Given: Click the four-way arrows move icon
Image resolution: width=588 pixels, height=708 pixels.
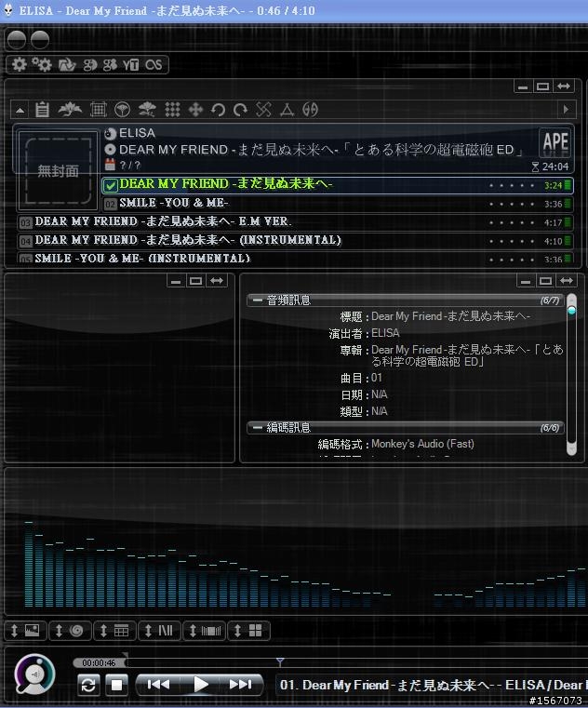Looking at the screenshot, I should 195,109.
